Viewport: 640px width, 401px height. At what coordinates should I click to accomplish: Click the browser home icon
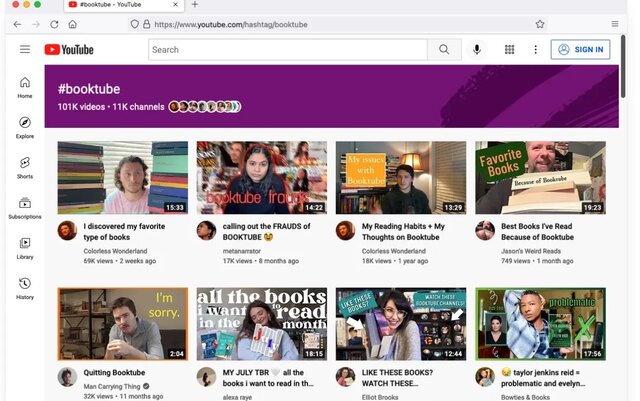[x=73, y=24]
